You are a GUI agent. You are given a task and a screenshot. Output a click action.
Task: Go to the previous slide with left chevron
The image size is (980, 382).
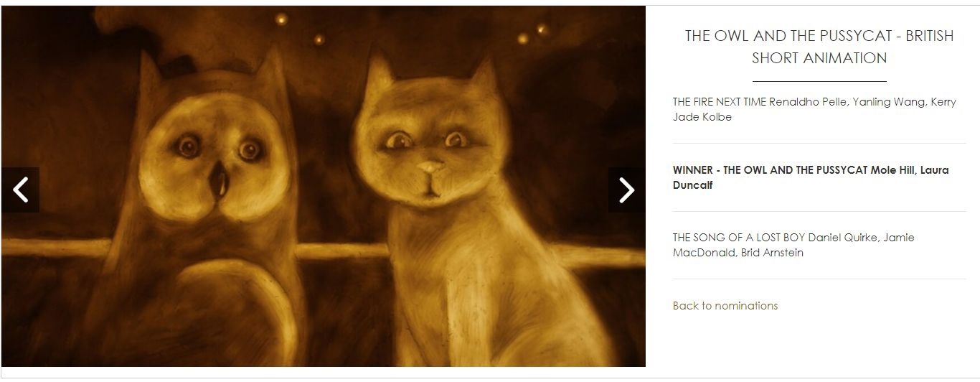20,190
